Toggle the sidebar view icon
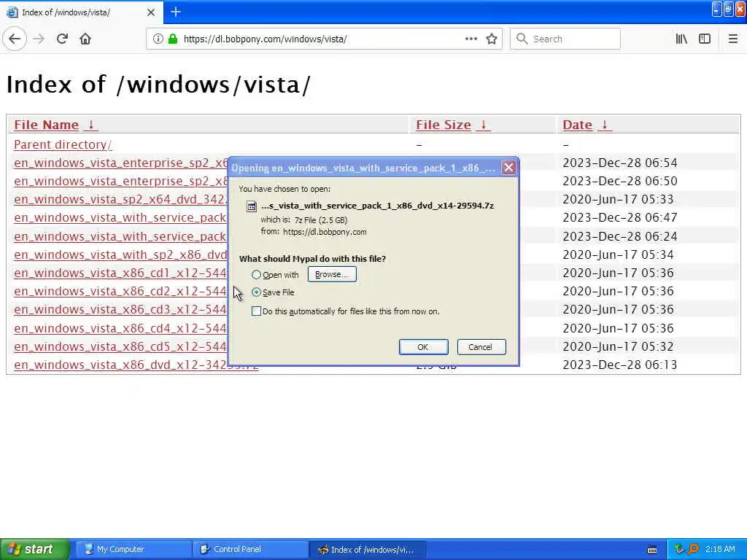This screenshot has width=747, height=560. [x=705, y=39]
